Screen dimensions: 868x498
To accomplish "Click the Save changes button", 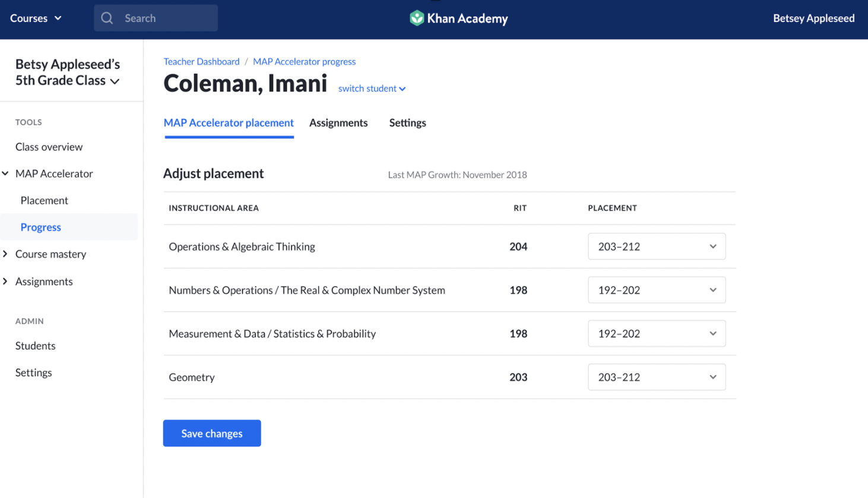I will coord(212,433).
